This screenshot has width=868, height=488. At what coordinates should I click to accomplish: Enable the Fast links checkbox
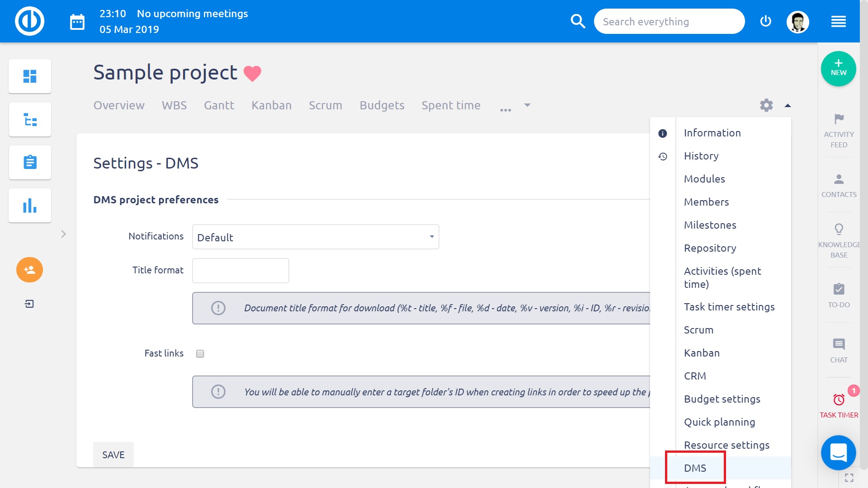pyautogui.click(x=200, y=353)
